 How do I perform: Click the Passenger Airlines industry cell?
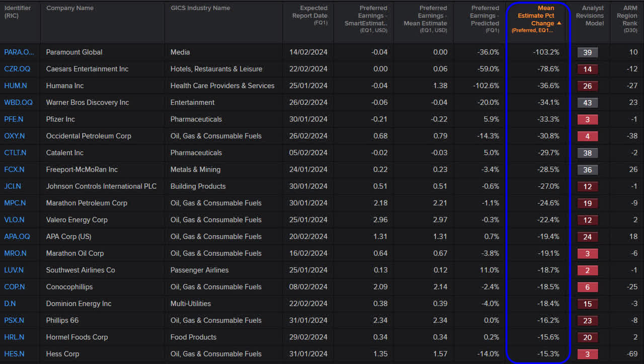(199, 270)
